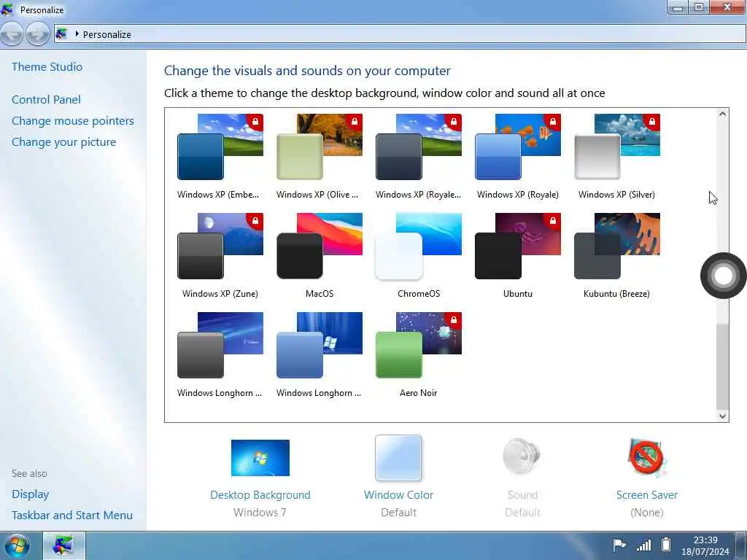Click the Personalize title bar window icon

[8, 9]
